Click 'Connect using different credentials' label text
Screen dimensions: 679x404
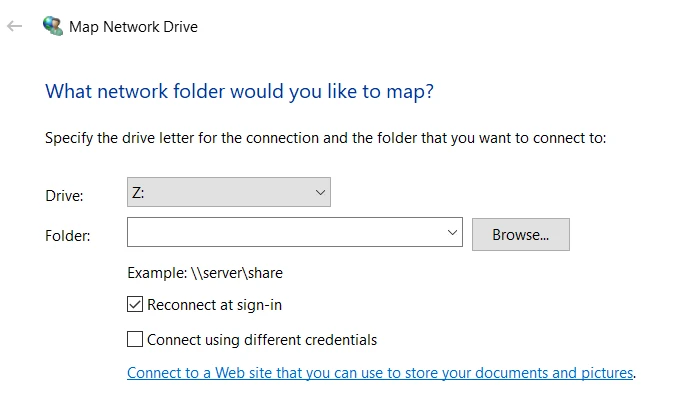261,339
